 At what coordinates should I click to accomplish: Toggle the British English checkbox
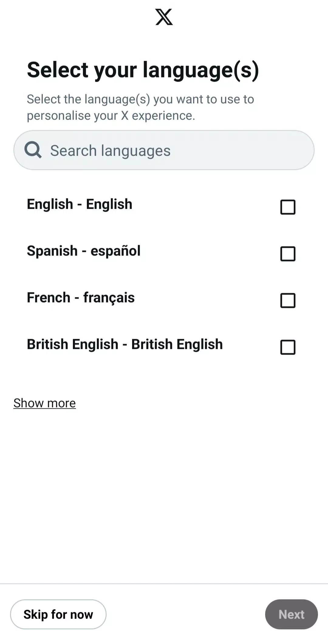tap(288, 347)
